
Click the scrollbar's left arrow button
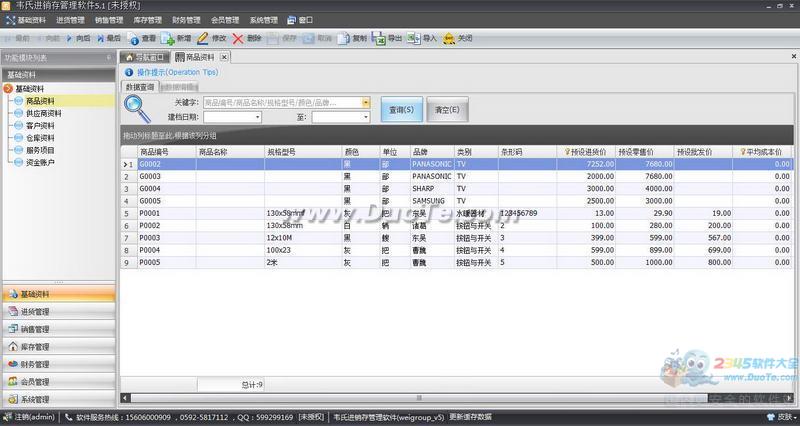point(125,398)
